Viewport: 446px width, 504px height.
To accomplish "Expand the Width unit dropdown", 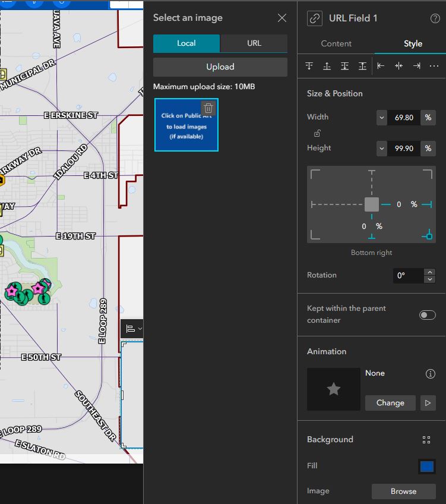I will (x=428, y=117).
